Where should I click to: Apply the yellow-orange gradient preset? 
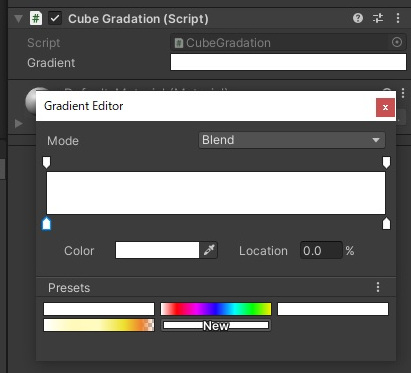tap(99, 325)
